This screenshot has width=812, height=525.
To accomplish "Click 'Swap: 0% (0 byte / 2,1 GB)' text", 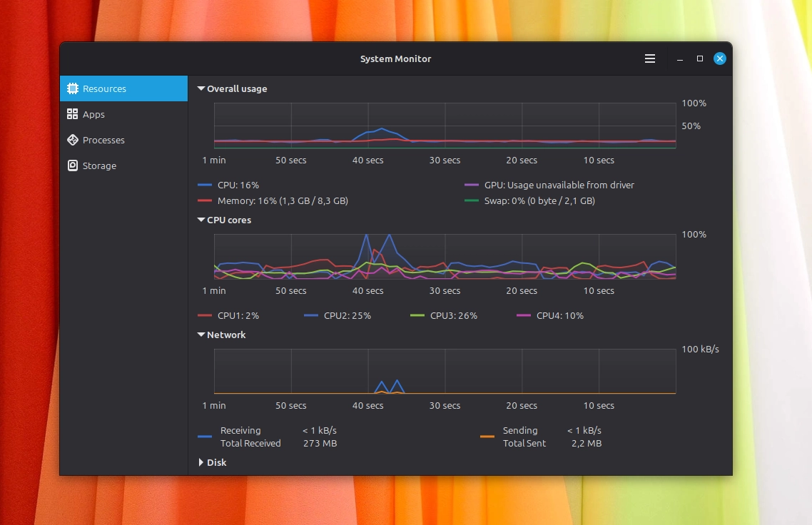I will coord(539,200).
